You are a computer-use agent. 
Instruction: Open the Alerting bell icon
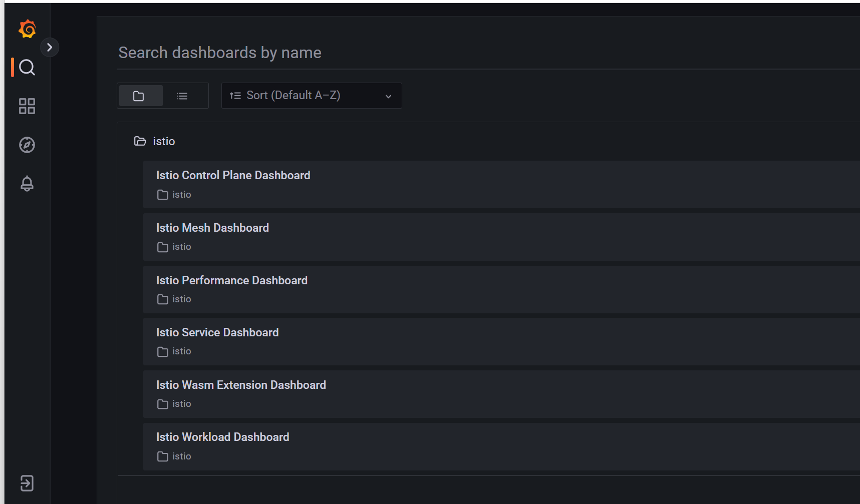27,184
